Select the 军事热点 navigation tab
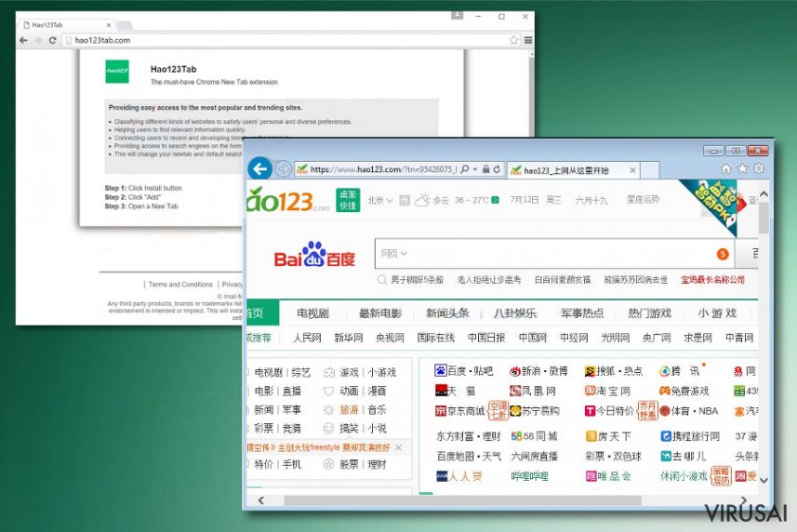797x532 pixels. [582, 313]
